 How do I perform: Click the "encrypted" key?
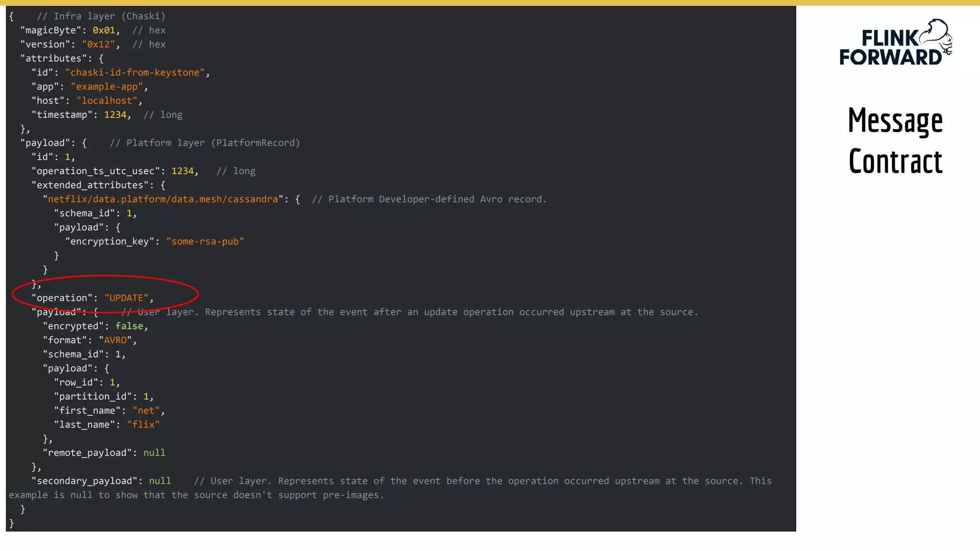pos(73,326)
